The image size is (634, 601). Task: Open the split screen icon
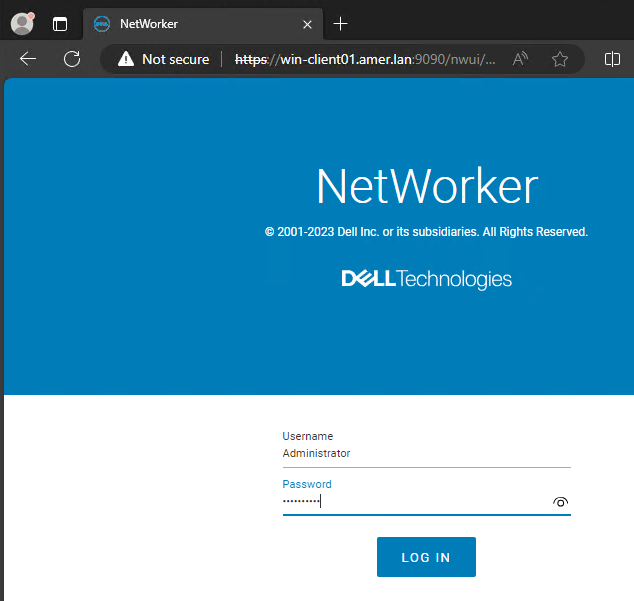tap(612, 59)
